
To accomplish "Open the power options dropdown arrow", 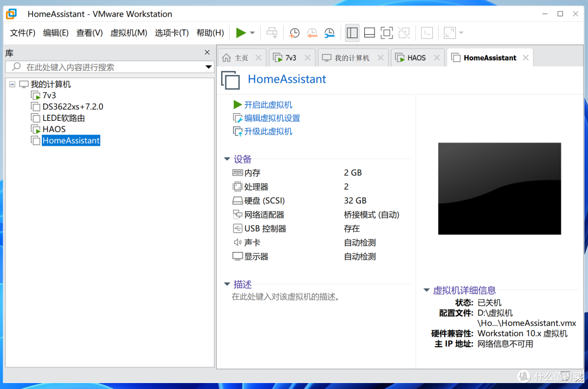I will [253, 33].
